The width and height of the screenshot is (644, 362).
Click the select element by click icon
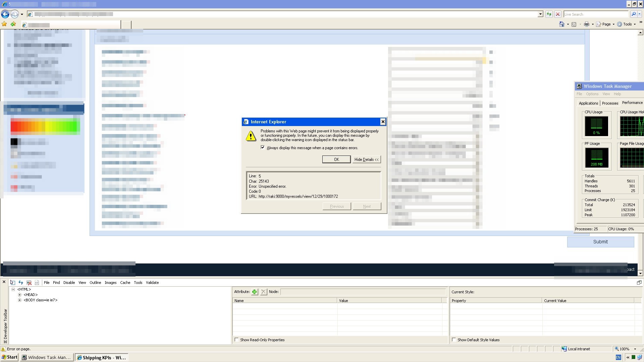click(x=12, y=283)
